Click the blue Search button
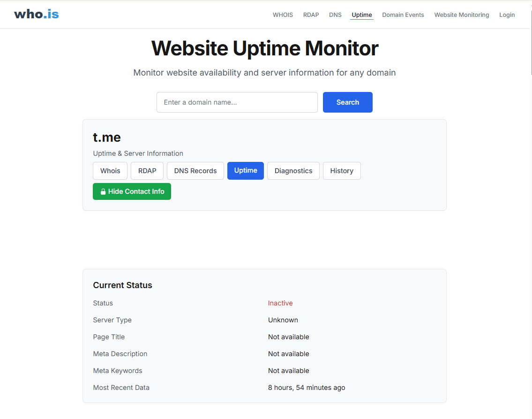 point(347,102)
